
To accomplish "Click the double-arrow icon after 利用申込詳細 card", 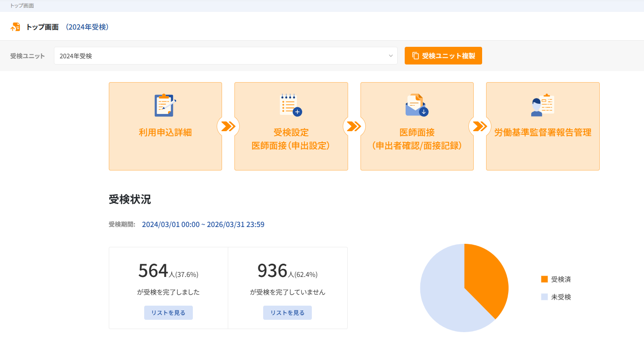I will [x=228, y=127].
